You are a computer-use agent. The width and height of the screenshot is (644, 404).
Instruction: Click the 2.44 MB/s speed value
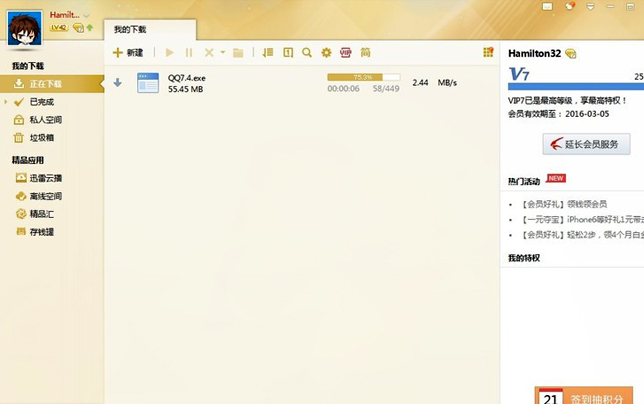(435, 83)
